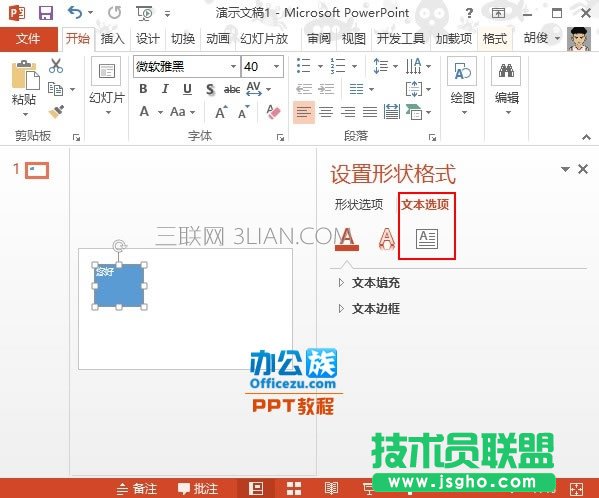Viewport: 599px width, 498px height.
Task: Open Notes in status bar
Action: tap(137, 488)
